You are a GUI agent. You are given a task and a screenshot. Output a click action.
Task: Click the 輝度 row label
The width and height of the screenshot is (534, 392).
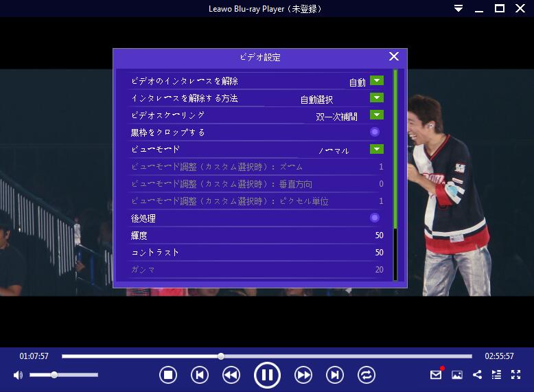pyautogui.click(x=139, y=235)
